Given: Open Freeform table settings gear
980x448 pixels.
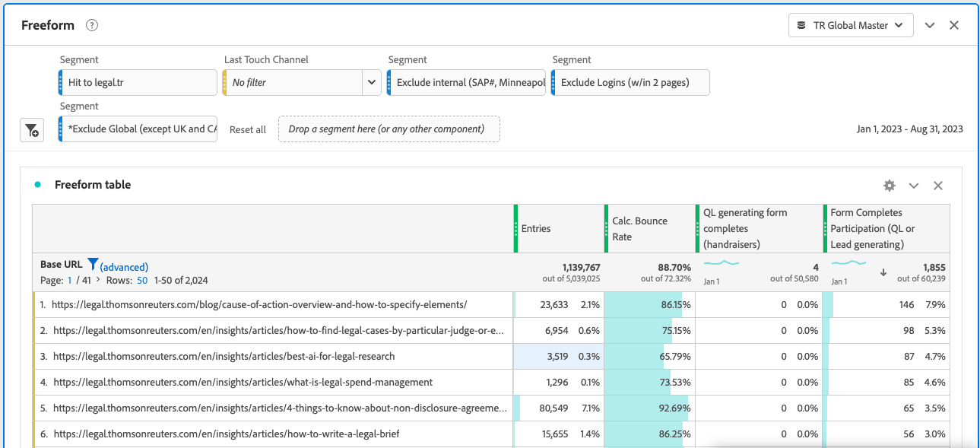Looking at the screenshot, I should tap(889, 186).
